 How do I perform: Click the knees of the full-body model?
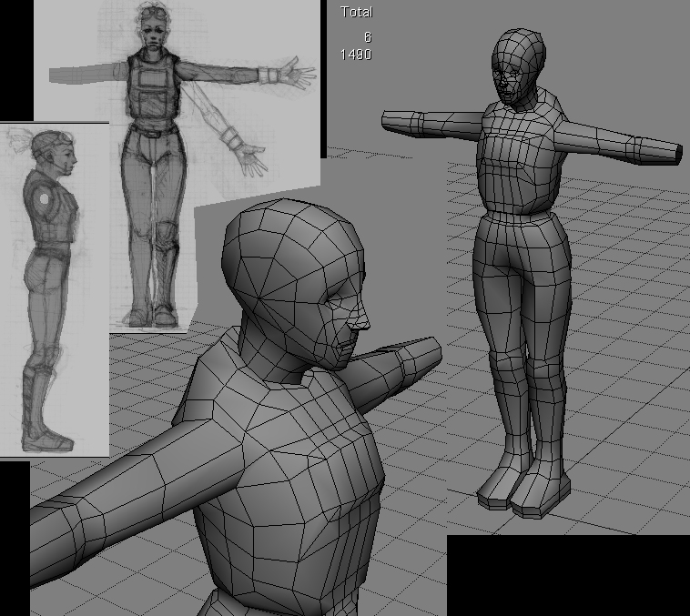[x=520, y=364]
